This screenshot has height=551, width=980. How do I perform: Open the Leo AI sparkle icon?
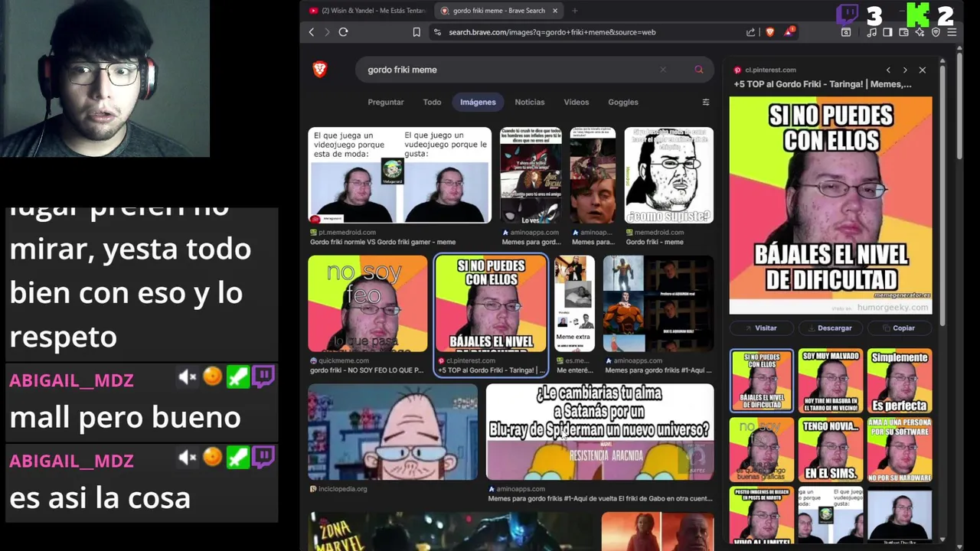pyautogui.click(x=920, y=32)
